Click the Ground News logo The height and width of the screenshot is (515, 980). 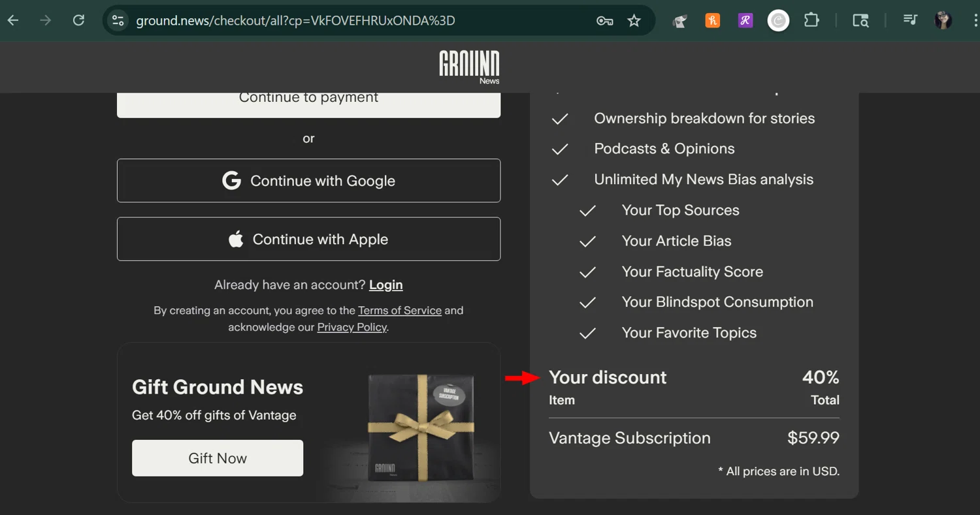pyautogui.click(x=469, y=67)
